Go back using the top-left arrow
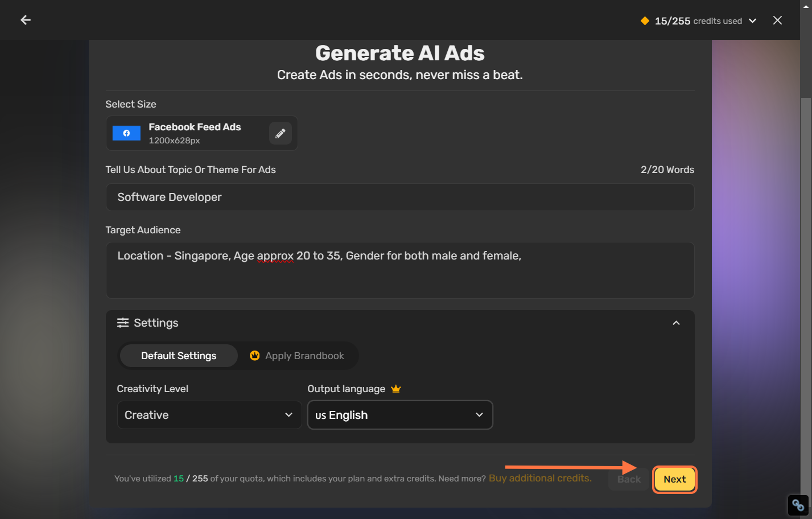812x519 pixels. (26, 20)
